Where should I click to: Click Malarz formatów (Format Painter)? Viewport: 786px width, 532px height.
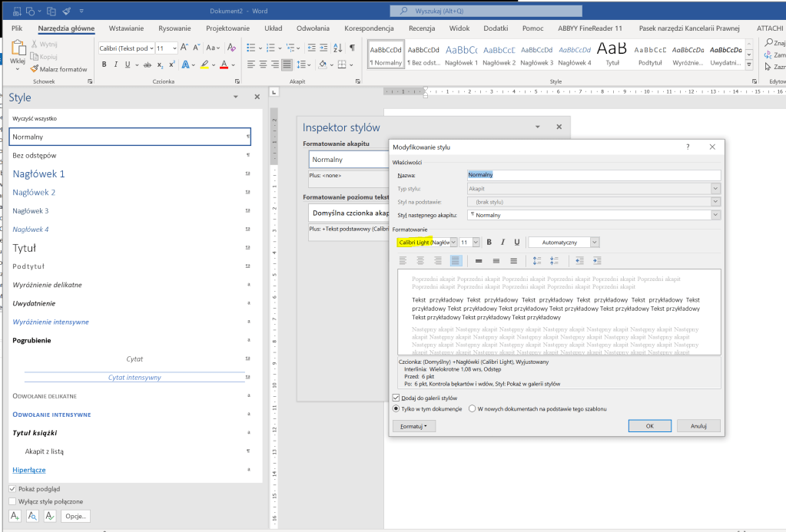(58, 69)
